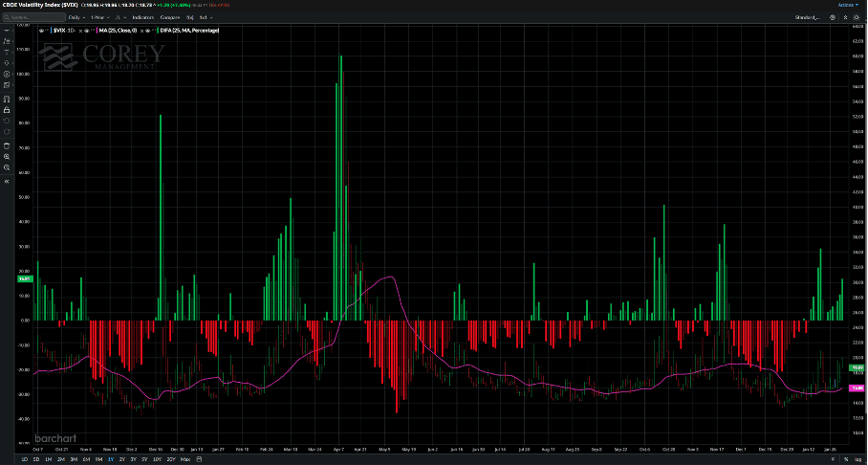Open the Standard template dropdown

click(x=807, y=18)
